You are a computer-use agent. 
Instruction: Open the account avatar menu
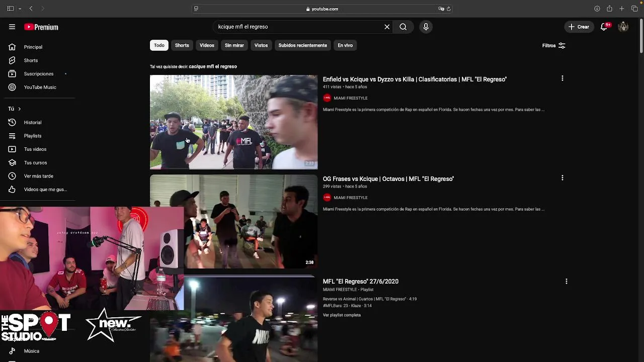[623, 27]
